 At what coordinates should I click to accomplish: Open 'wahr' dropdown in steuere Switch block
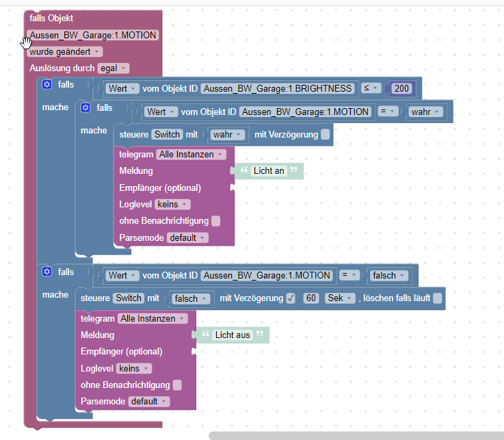[227, 134]
